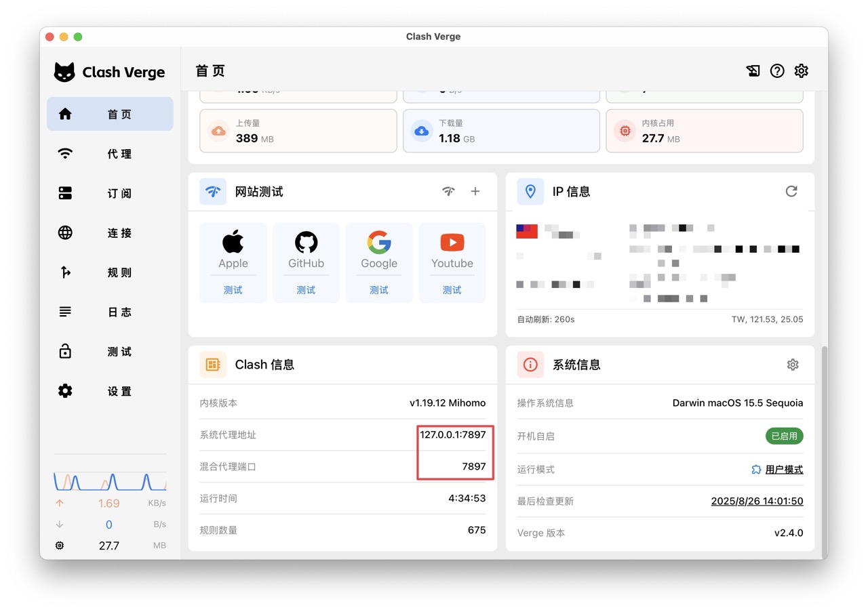
Task: Toggle the 已启用 auto-start badge
Action: [x=785, y=436]
